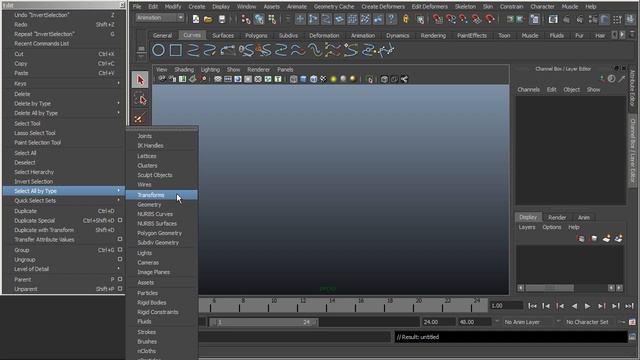Viewport: 640px width, 360px height.
Task: Click the Save Scene disk icon
Action: (x=222, y=19)
